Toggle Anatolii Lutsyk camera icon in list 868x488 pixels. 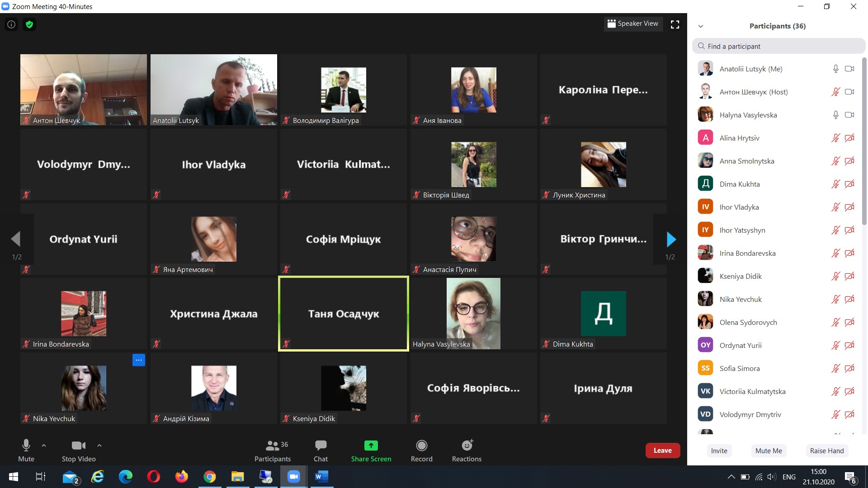point(849,69)
